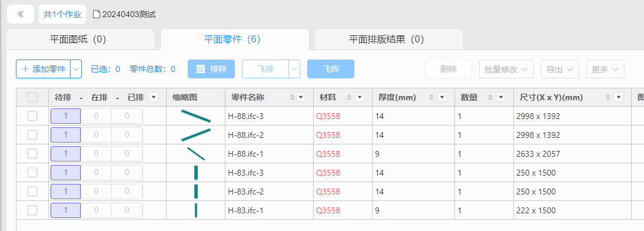
Task: Click the 20240403测试 document file icon
Action: (97, 14)
